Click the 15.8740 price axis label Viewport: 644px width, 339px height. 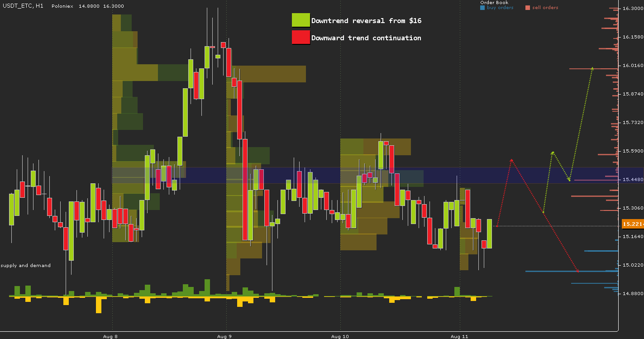[633, 94]
